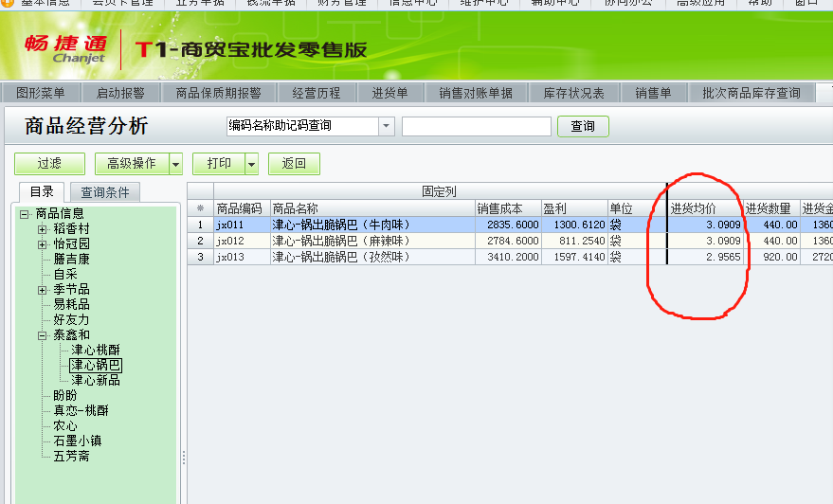Image resolution: width=833 pixels, height=504 pixels.
Task: Click the 高级操作 button
Action: coord(132,164)
